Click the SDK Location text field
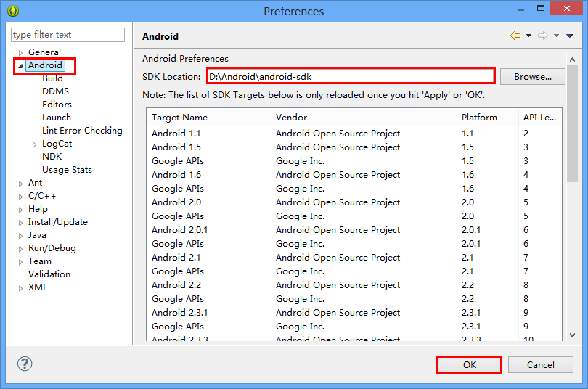 tap(351, 76)
